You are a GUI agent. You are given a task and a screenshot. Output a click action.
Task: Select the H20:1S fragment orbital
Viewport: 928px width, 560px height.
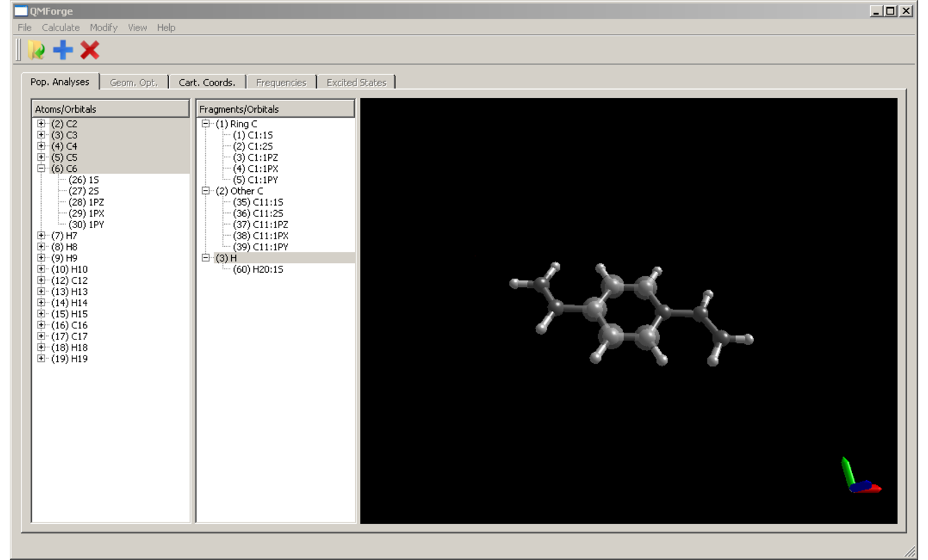click(258, 269)
